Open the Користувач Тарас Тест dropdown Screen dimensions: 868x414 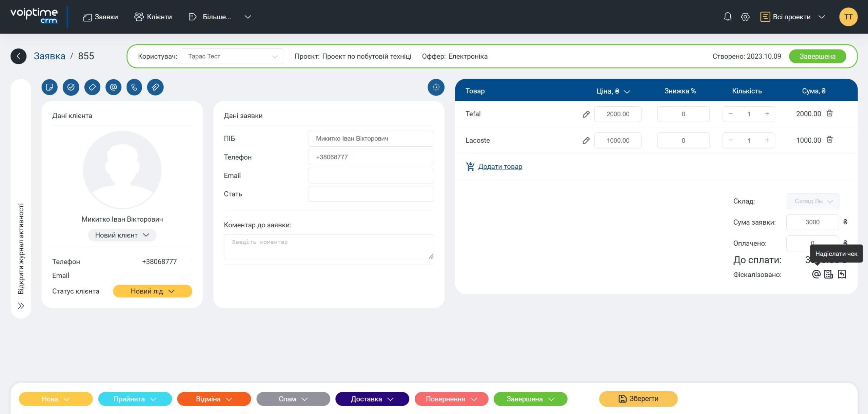pyautogui.click(x=232, y=56)
